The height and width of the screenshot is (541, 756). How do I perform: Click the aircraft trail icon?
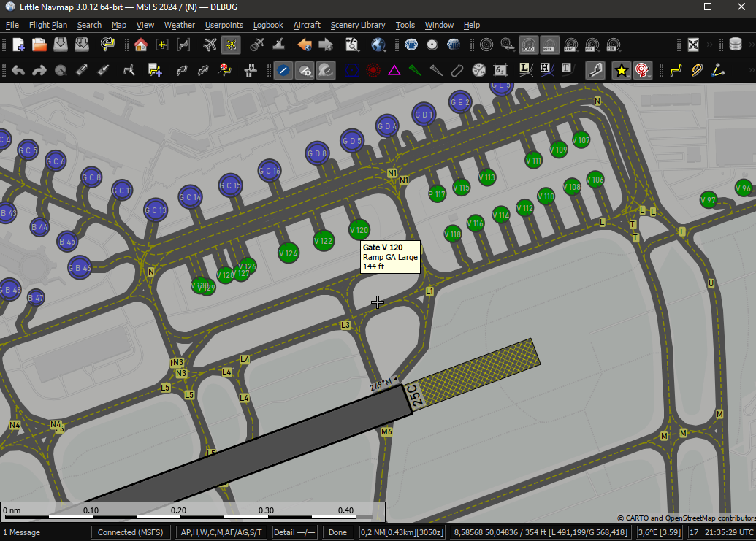click(697, 70)
